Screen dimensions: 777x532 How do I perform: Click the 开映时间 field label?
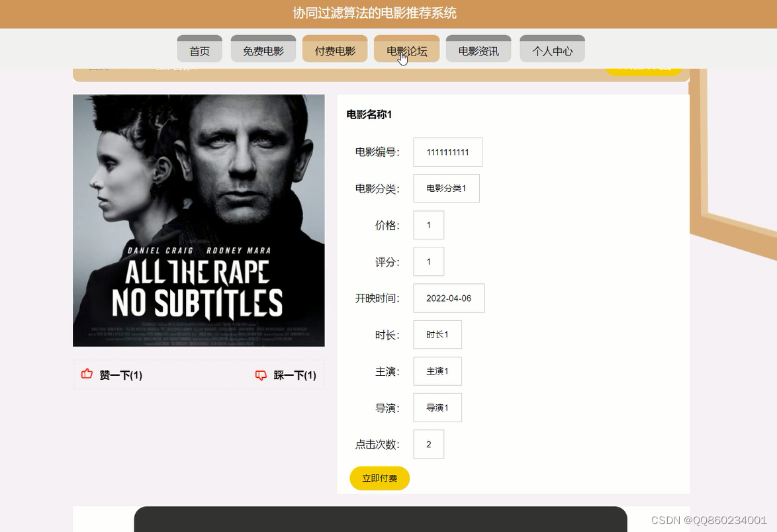[377, 298]
